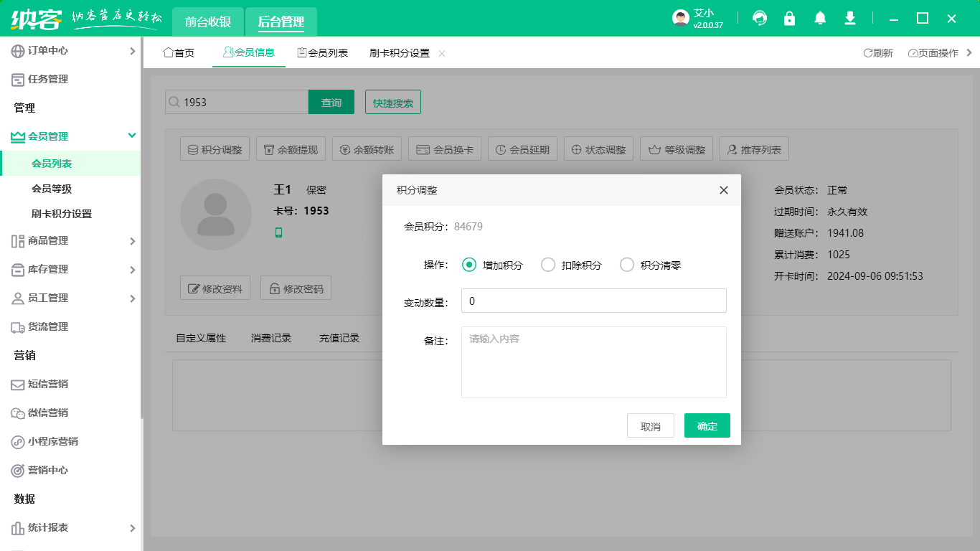Switch to the 前台收银 tab
Screen dimensions: 980x551
(208, 22)
